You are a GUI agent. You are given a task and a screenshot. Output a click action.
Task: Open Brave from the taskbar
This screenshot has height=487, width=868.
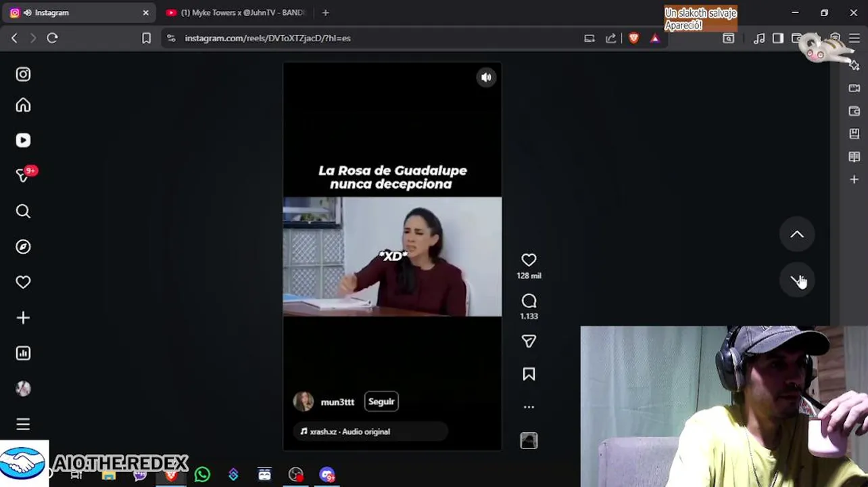(171, 476)
